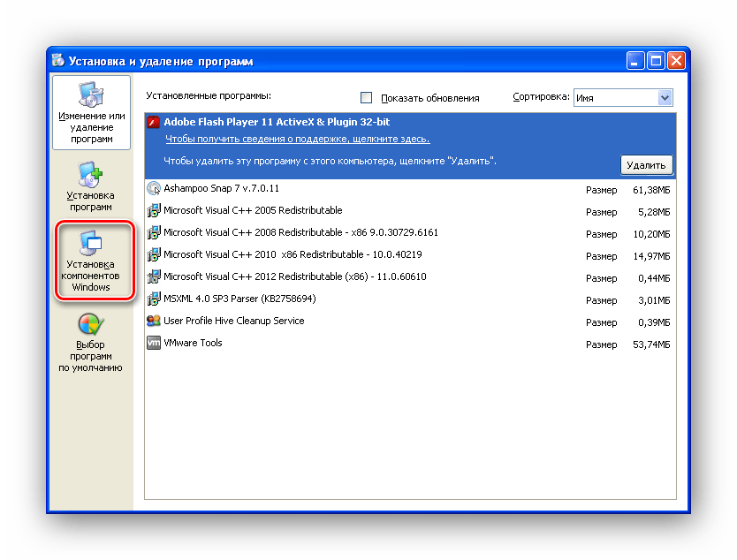Click the VMware Tools icon
Viewport: 737px width, 560px height.
tap(154, 344)
